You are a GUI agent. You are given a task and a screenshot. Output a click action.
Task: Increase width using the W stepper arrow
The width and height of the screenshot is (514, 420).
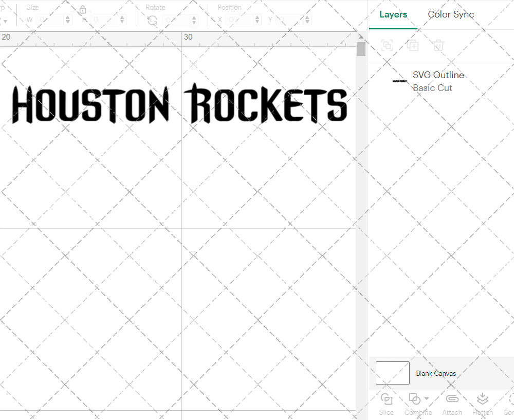pyautogui.click(x=67, y=16)
